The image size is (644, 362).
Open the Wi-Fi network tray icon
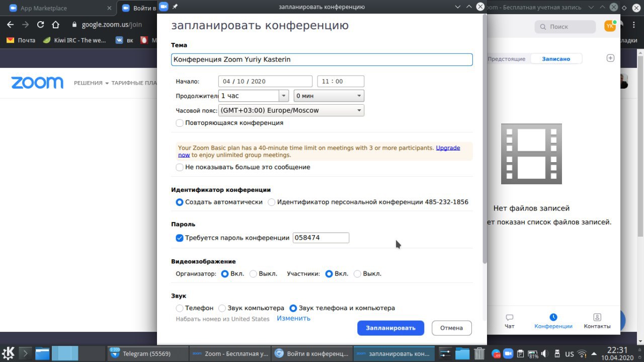click(x=582, y=353)
